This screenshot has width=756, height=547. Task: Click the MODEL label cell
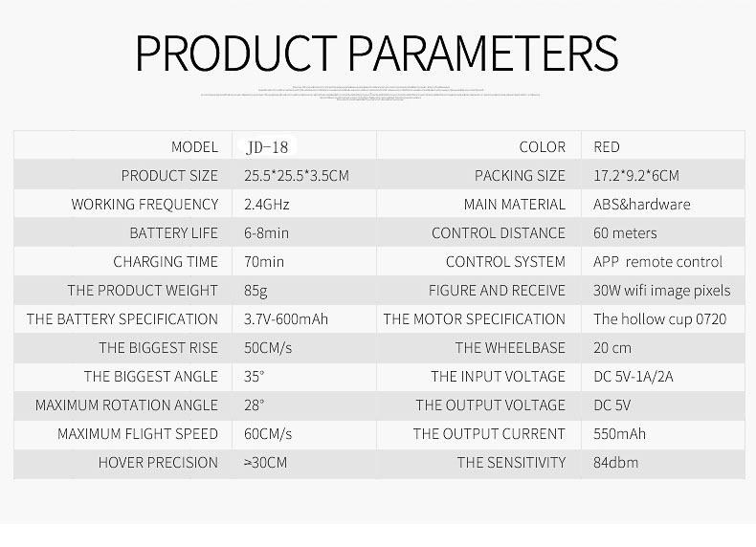[194, 147]
